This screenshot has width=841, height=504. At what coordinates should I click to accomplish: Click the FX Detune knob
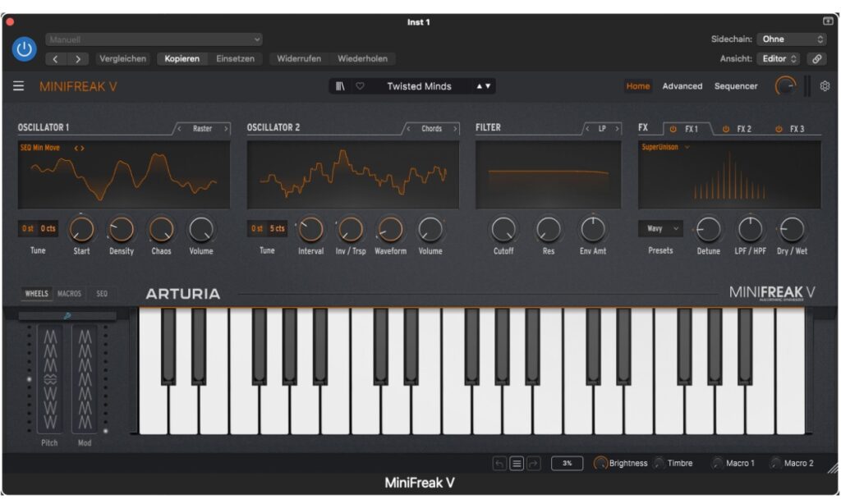[x=708, y=230]
